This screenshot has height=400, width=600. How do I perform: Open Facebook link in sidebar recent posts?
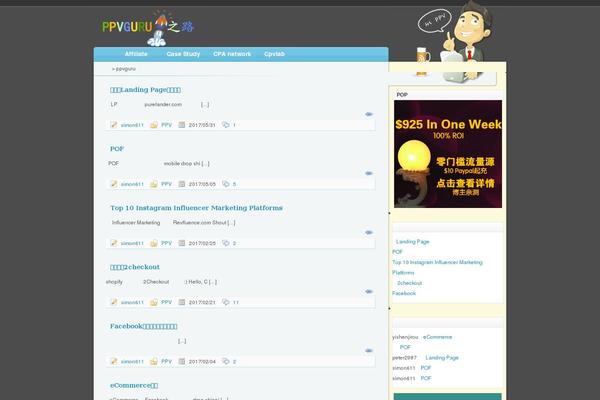(x=404, y=293)
